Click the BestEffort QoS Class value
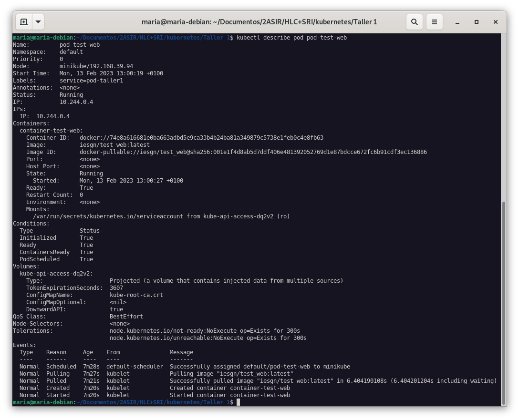 (x=126, y=317)
